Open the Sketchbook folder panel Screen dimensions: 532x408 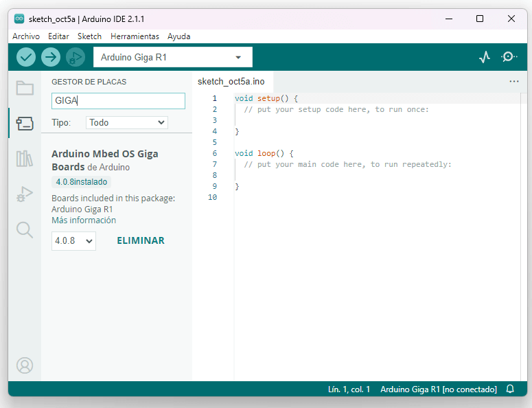25,88
